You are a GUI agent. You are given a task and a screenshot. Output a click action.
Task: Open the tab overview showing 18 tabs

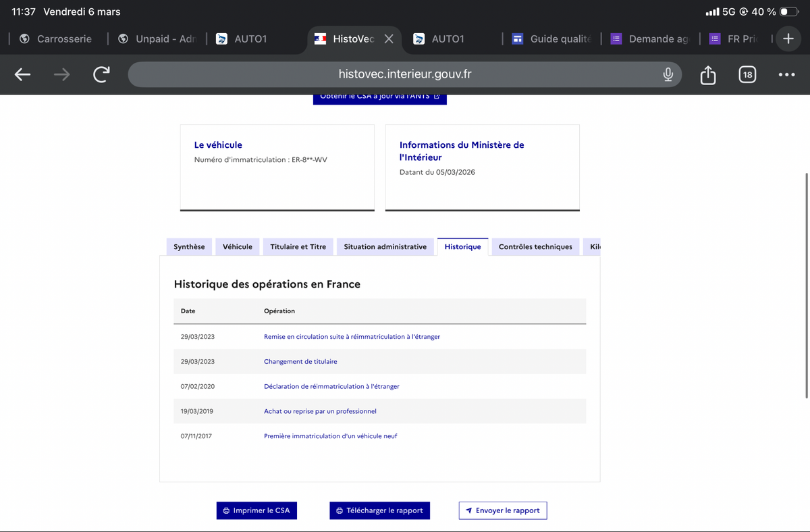pos(747,75)
